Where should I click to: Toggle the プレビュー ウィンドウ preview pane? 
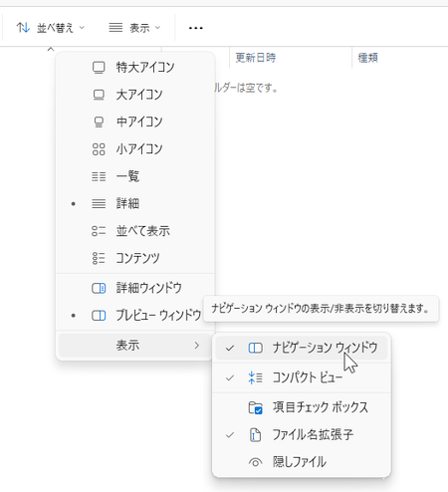point(135,315)
